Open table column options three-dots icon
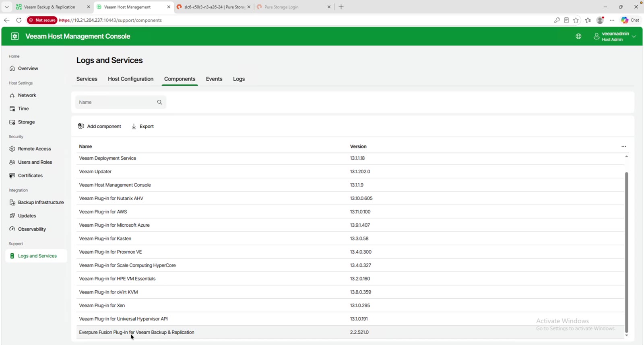This screenshot has width=644, height=345. 623,146
